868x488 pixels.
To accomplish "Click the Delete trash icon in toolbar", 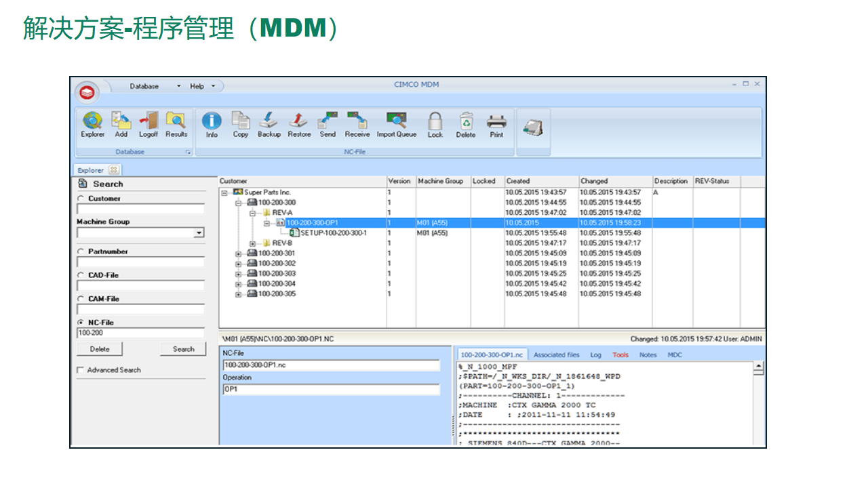I will [x=466, y=125].
